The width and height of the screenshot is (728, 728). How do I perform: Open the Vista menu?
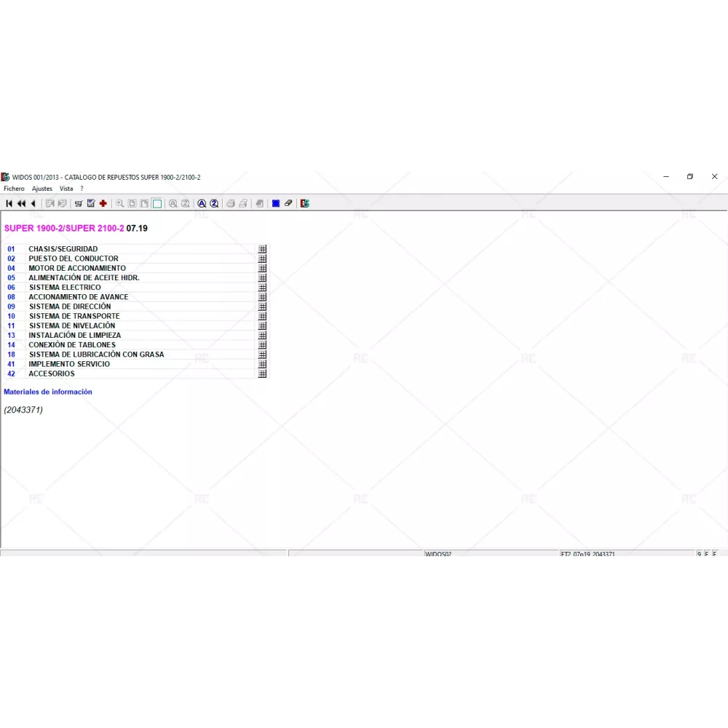pos(66,189)
